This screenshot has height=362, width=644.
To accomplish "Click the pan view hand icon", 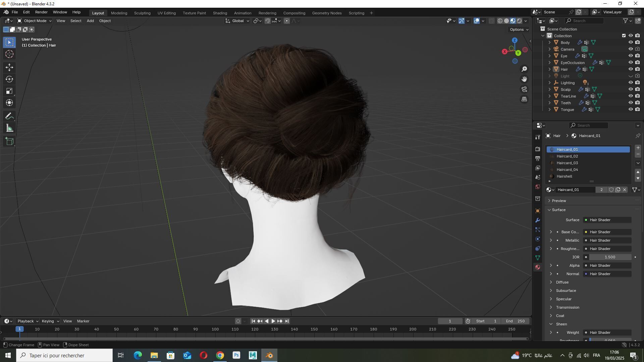I will click(x=524, y=79).
